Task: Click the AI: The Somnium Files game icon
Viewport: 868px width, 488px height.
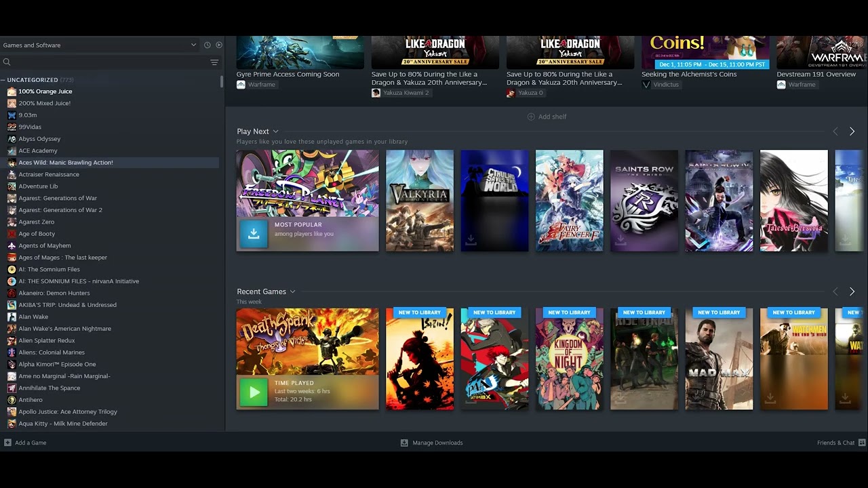Action: (12, 269)
